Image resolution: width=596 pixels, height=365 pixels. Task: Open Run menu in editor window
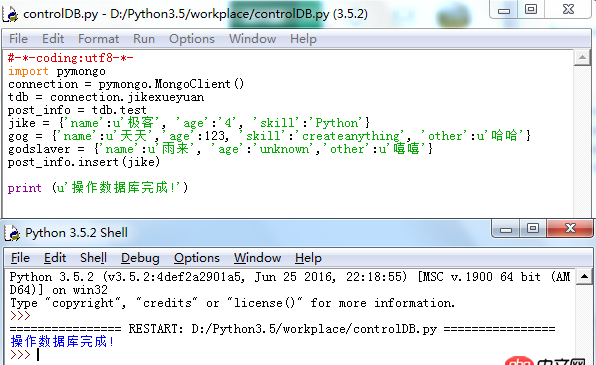(144, 39)
